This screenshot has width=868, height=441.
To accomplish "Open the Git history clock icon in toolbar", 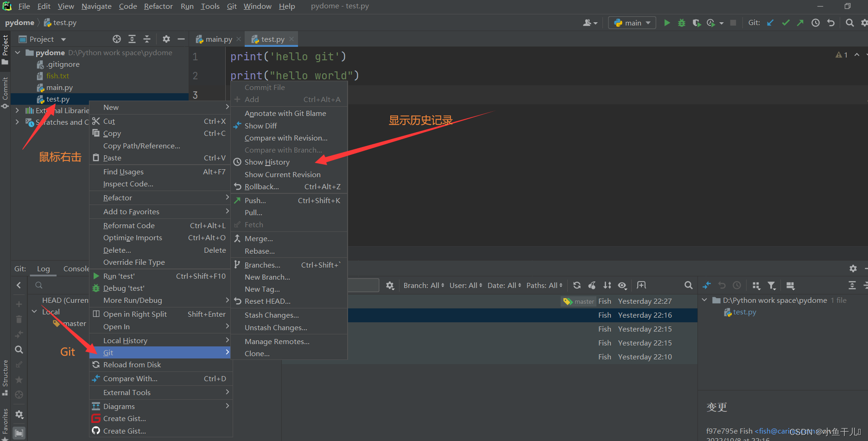I will point(816,23).
